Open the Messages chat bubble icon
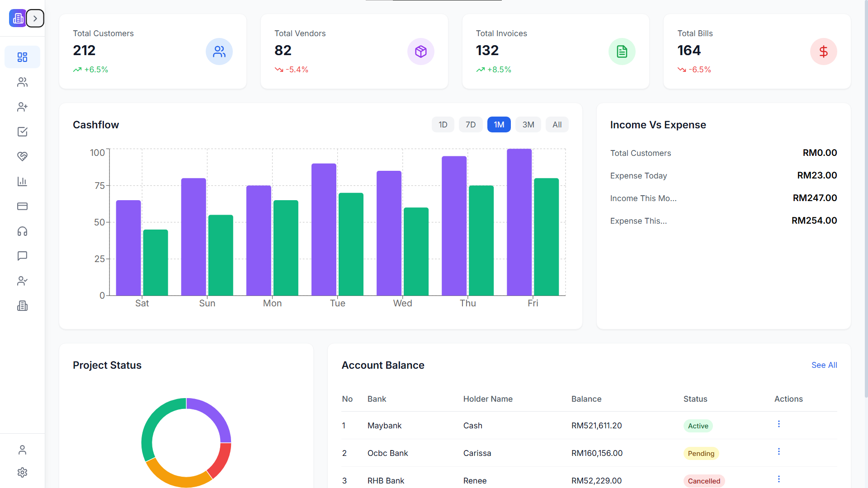The height and width of the screenshot is (488, 868). click(22, 256)
